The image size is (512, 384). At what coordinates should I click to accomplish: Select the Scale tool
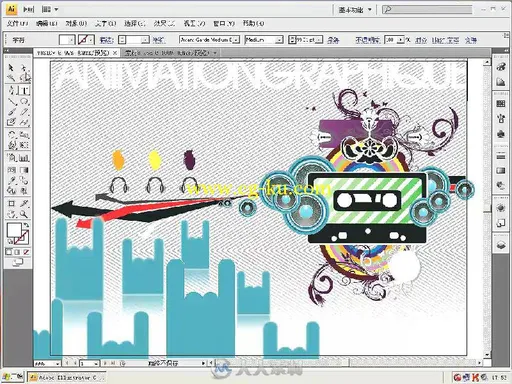pos(24,134)
